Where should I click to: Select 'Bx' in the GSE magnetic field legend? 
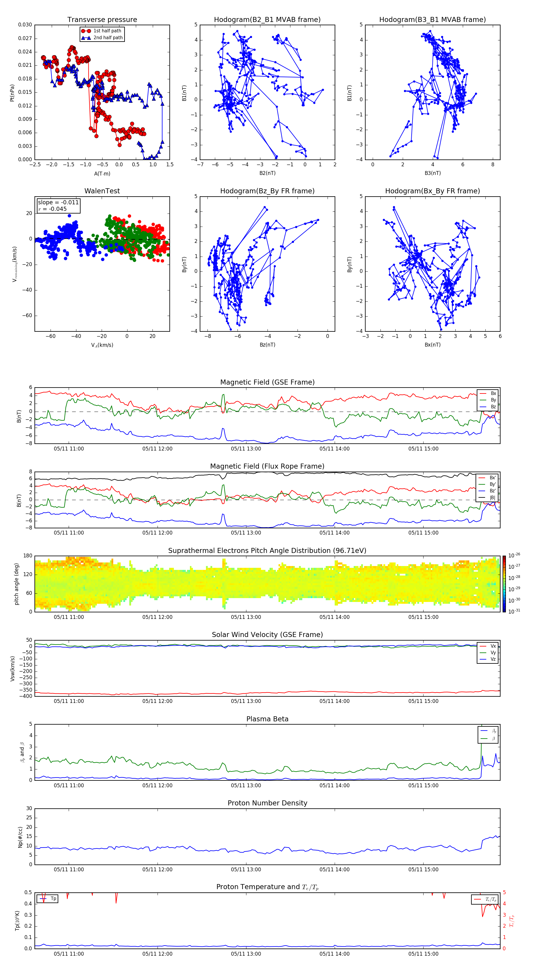488,393
